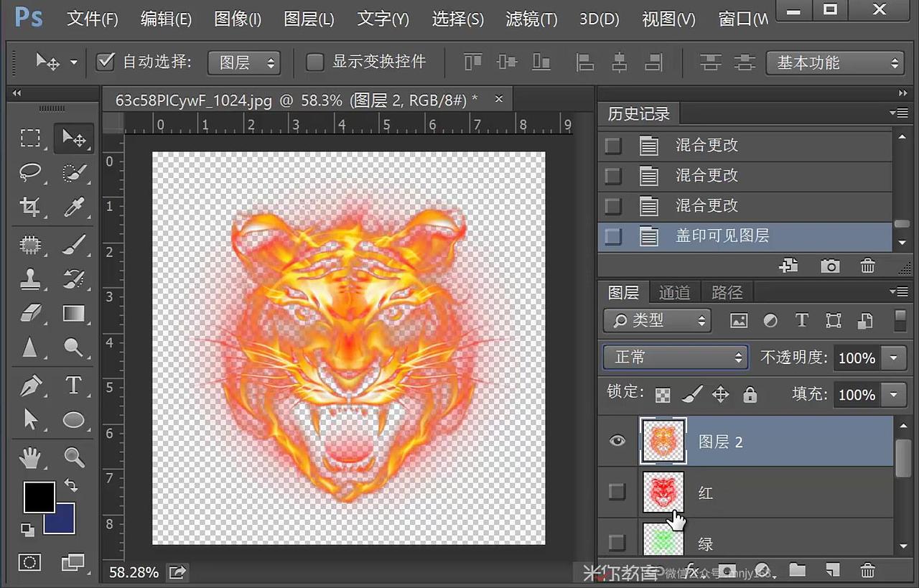Choose the Dodge tool
Viewport: 919px width, 588px height.
click(x=73, y=348)
